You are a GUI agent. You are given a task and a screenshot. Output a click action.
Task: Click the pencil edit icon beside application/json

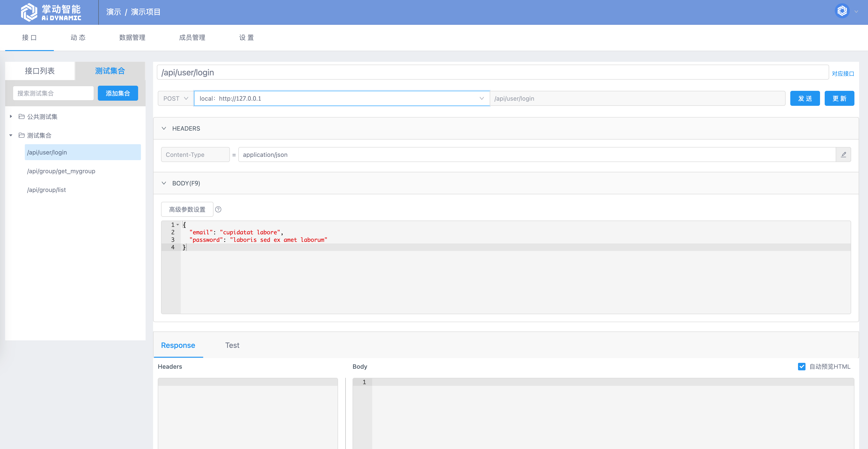coord(843,155)
